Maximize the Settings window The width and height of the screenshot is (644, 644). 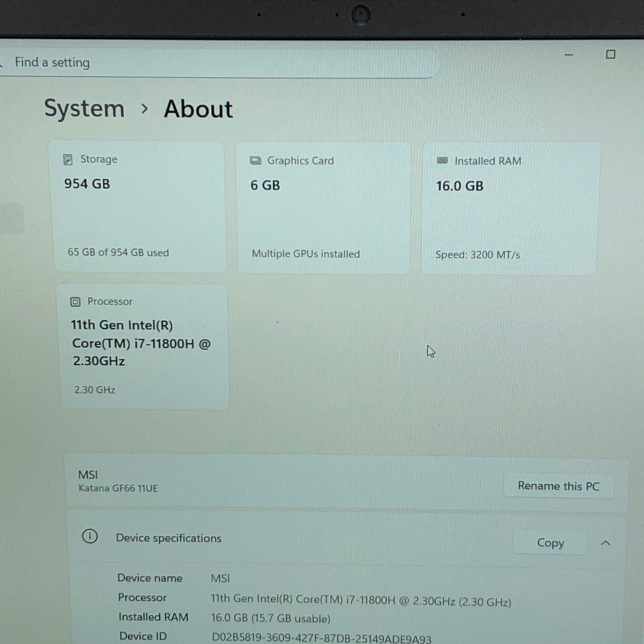coord(610,54)
